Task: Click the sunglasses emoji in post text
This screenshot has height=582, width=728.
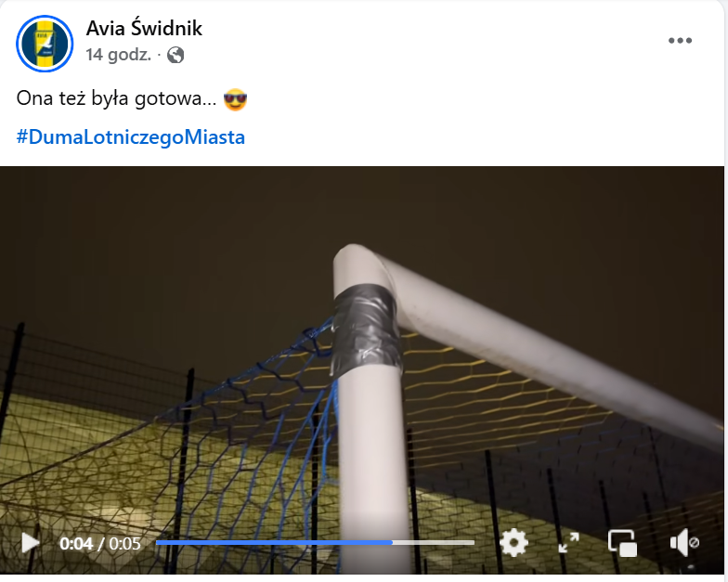Action: coord(235,99)
